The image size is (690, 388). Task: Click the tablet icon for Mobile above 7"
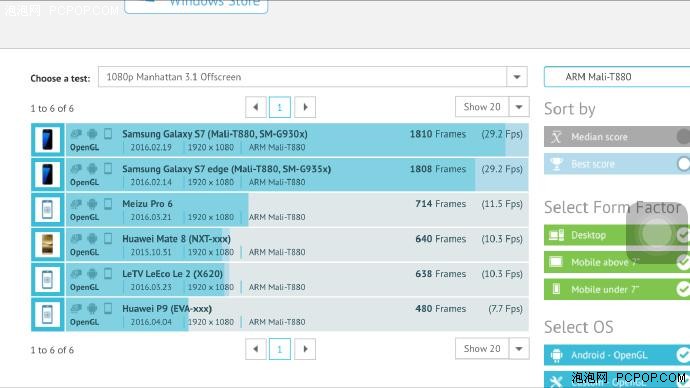[556, 262]
